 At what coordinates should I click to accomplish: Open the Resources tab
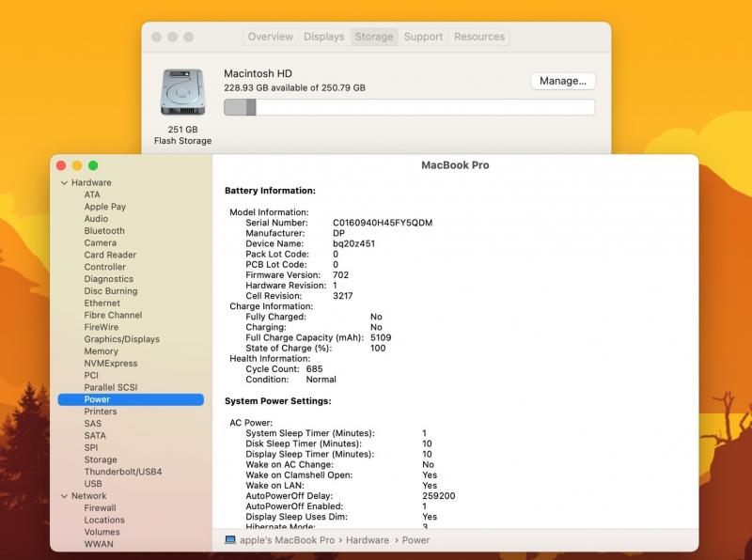[x=479, y=37]
